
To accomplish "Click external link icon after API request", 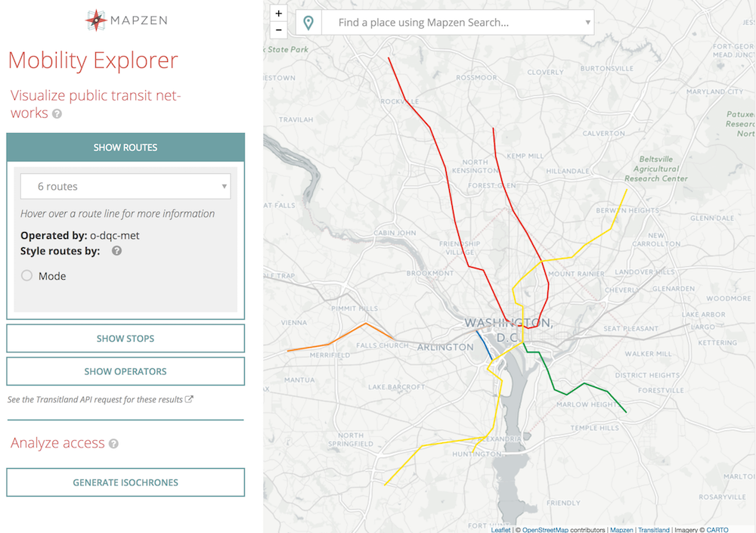I will 190,399.
